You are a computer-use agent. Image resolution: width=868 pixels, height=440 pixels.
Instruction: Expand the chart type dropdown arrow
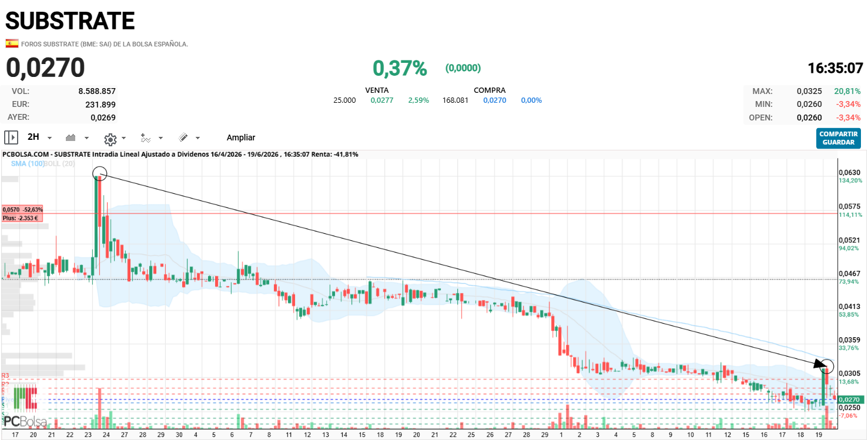coord(86,138)
